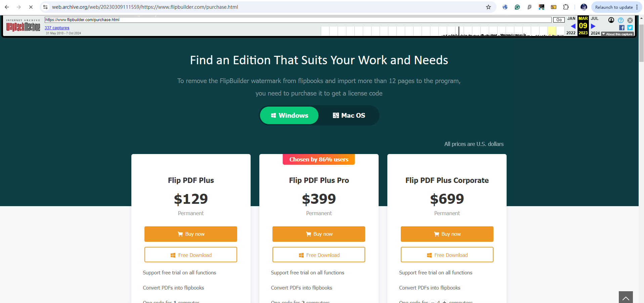644x303 pixels.
Task: Free Download Flip PDF Plus
Action: click(191, 255)
